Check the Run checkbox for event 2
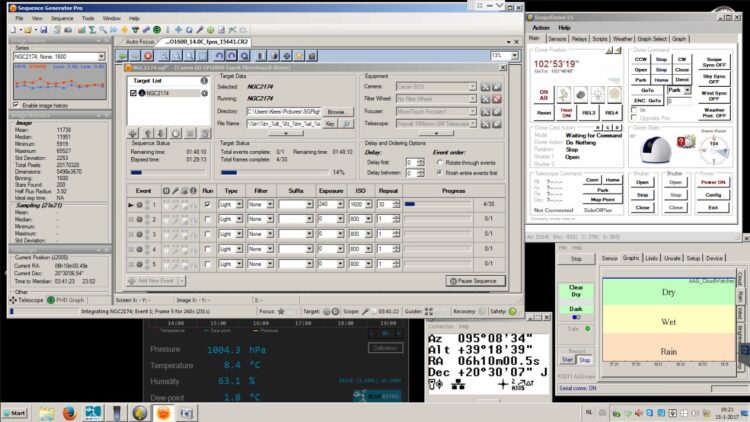The height and width of the screenshot is (422, 750). [x=207, y=219]
